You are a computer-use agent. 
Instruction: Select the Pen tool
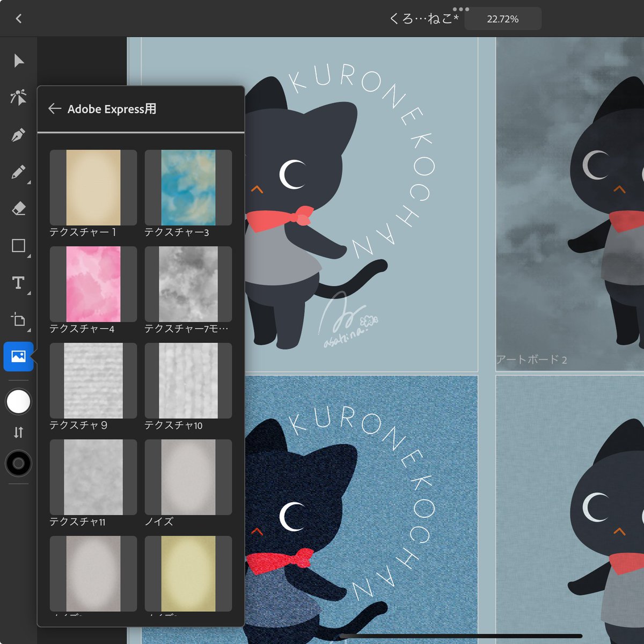19,135
